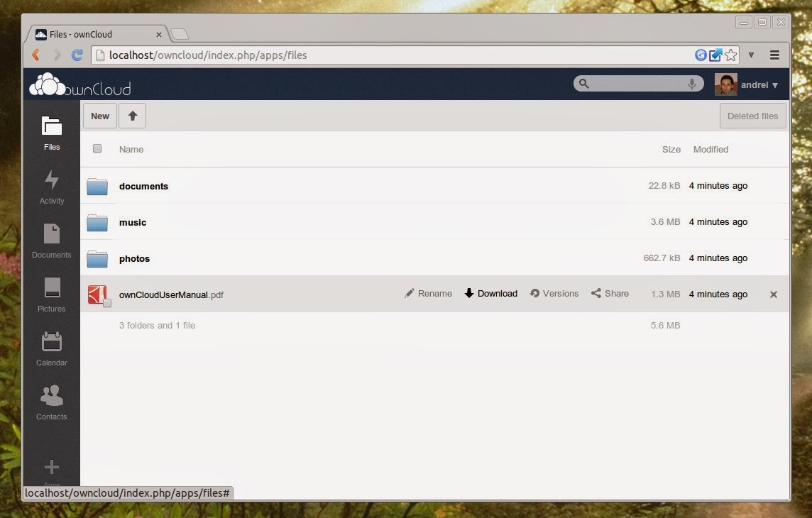The height and width of the screenshot is (518, 812).
Task: Click the microphone icon in the search bar
Action: (691, 83)
